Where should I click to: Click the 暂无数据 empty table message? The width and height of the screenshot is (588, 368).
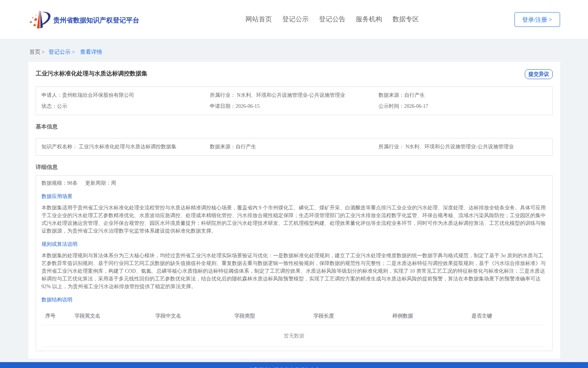click(x=294, y=336)
